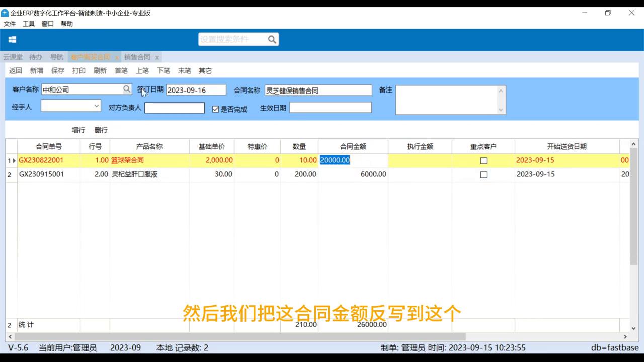The image size is (644, 362).
Task: Check 重点客户 for the 篮球架合同 row
Action: [x=484, y=160]
